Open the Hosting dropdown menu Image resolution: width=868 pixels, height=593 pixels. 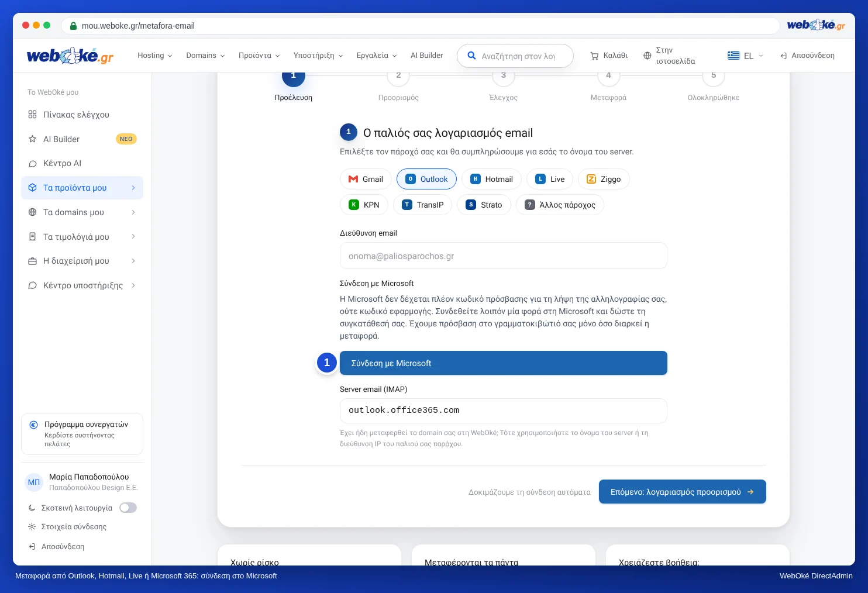tap(155, 56)
